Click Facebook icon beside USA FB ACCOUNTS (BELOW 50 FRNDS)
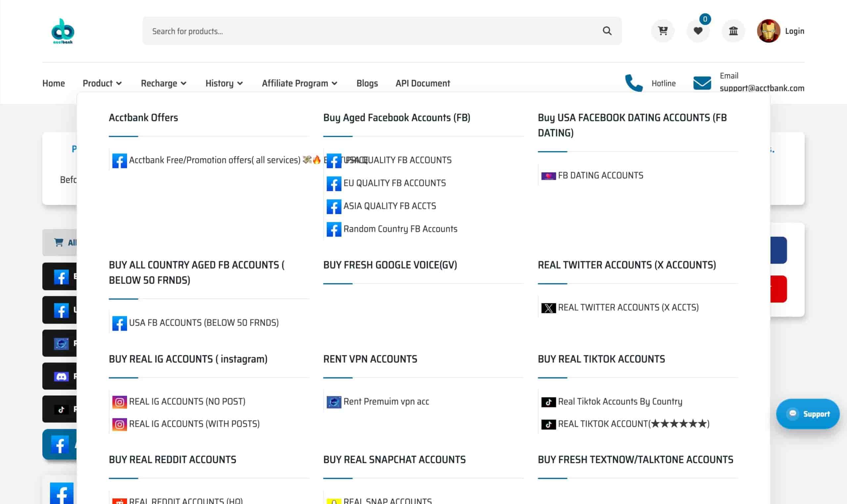This screenshot has height=504, width=847. (119, 323)
